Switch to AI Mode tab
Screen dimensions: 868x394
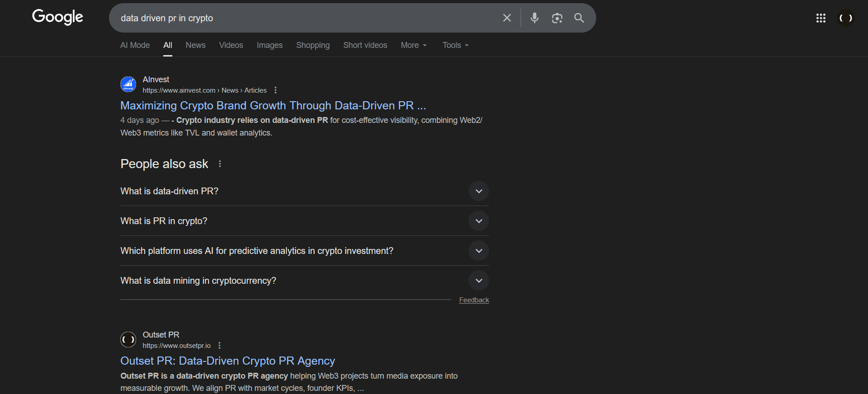click(x=135, y=45)
